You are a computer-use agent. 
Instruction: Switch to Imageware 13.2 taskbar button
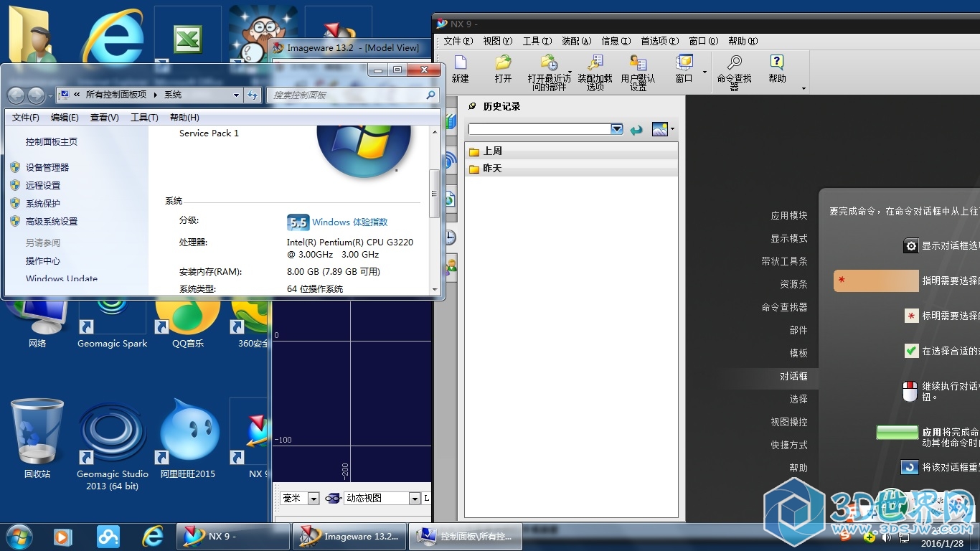[350, 536]
